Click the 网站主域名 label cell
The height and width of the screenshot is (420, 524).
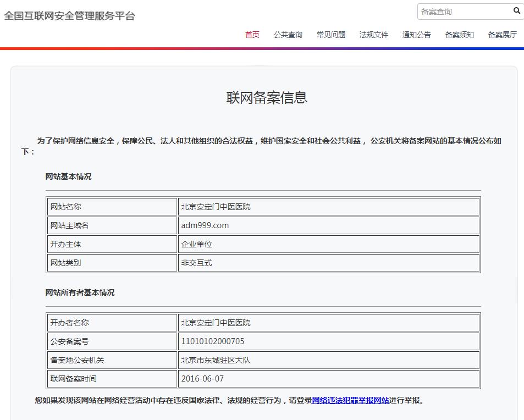point(112,225)
